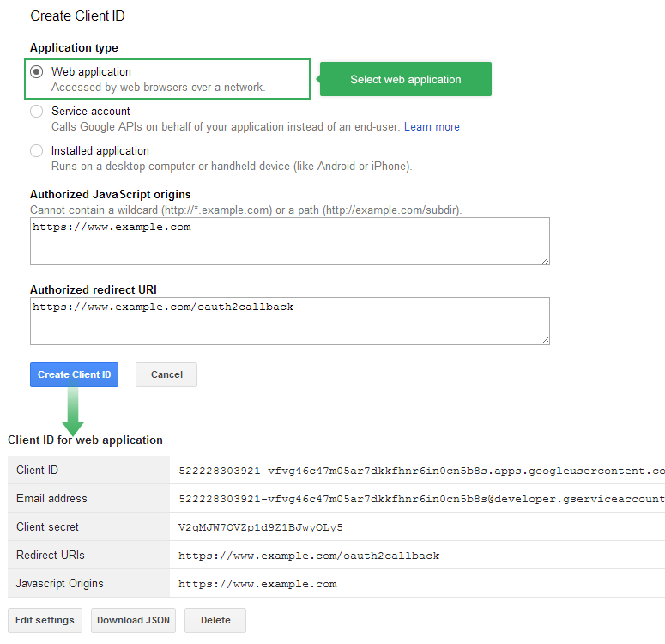Open Edit settings for the client
The width and height of the screenshot is (665, 644).
pyautogui.click(x=45, y=620)
